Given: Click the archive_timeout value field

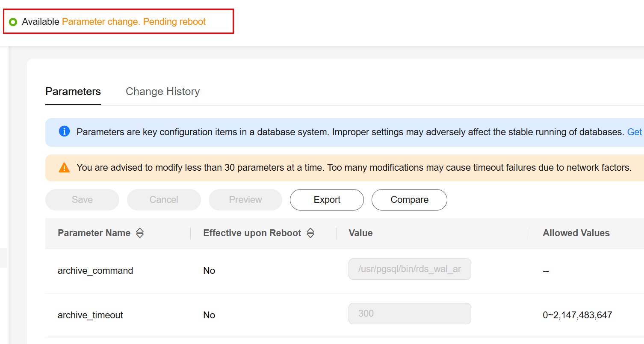Looking at the screenshot, I should pyautogui.click(x=410, y=314).
